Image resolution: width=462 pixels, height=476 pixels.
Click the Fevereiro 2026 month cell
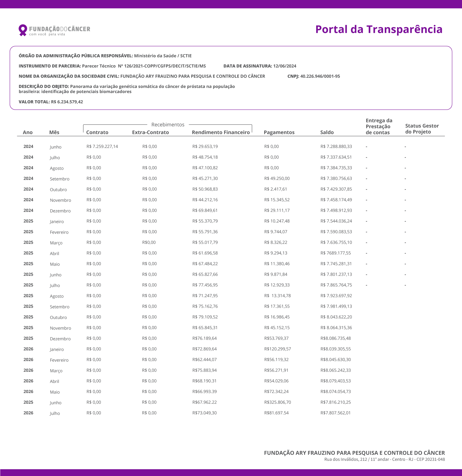[x=59, y=360]
